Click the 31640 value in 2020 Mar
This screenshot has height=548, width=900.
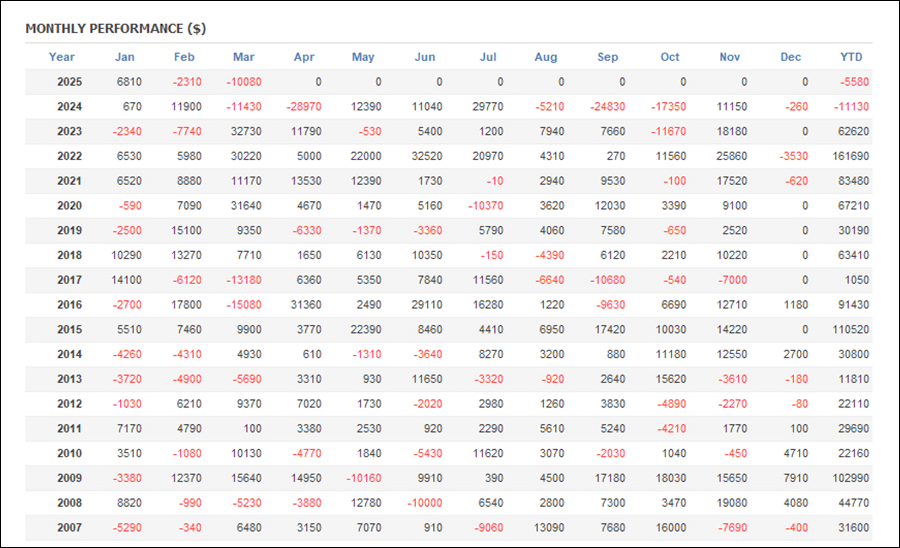(x=246, y=205)
